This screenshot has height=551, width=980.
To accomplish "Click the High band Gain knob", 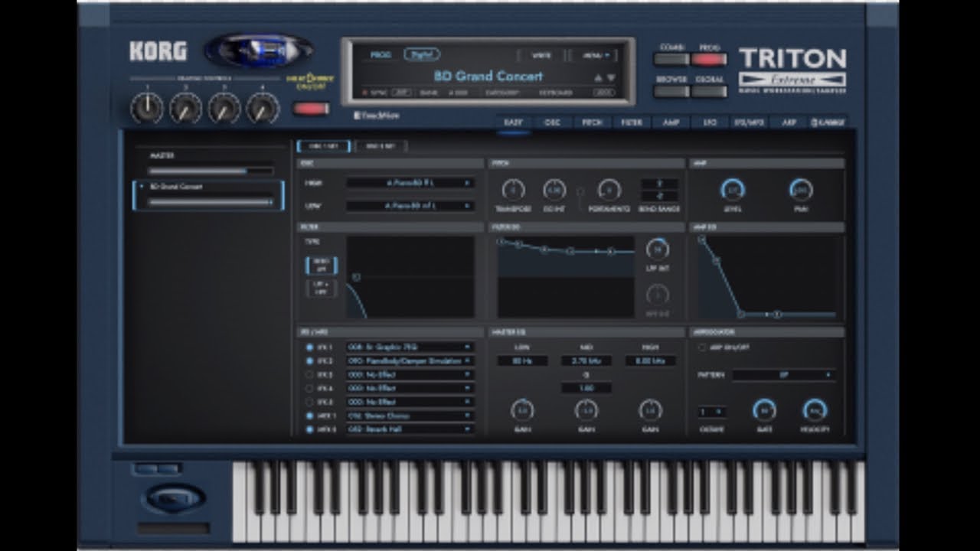I will point(650,411).
